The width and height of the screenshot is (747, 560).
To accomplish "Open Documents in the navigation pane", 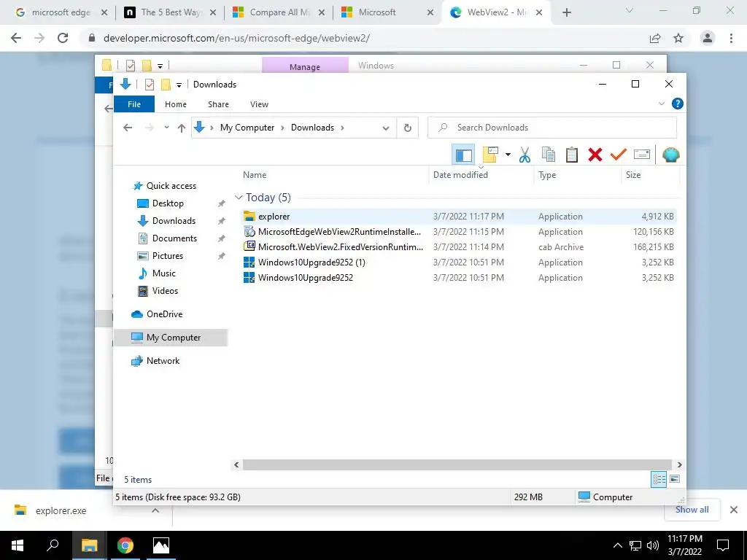I will (174, 238).
